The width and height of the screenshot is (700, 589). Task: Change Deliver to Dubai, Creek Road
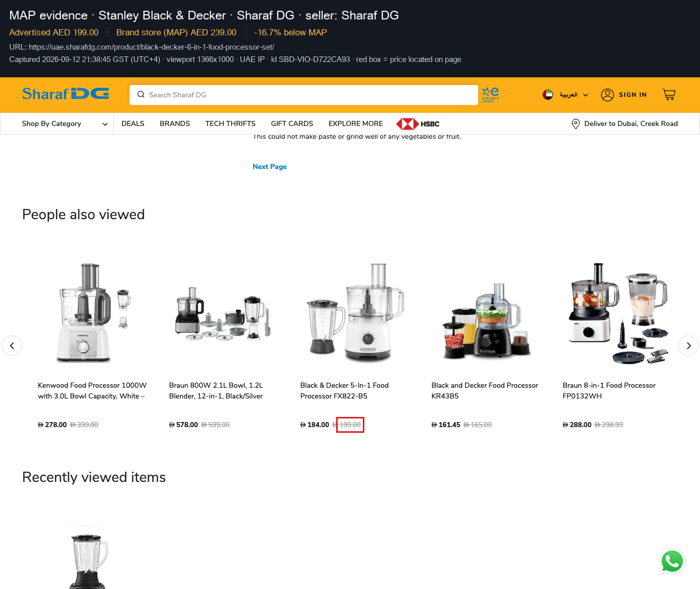point(631,124)
